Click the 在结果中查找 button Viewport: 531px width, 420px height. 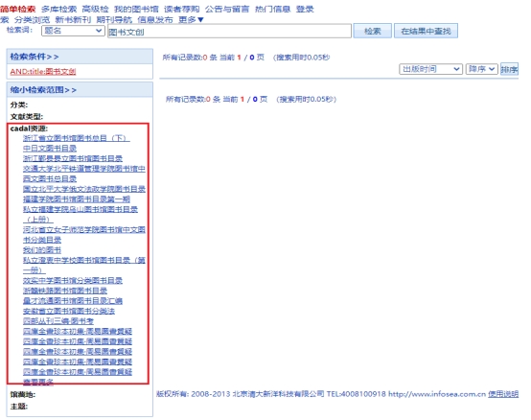click(x=426, y=31)
